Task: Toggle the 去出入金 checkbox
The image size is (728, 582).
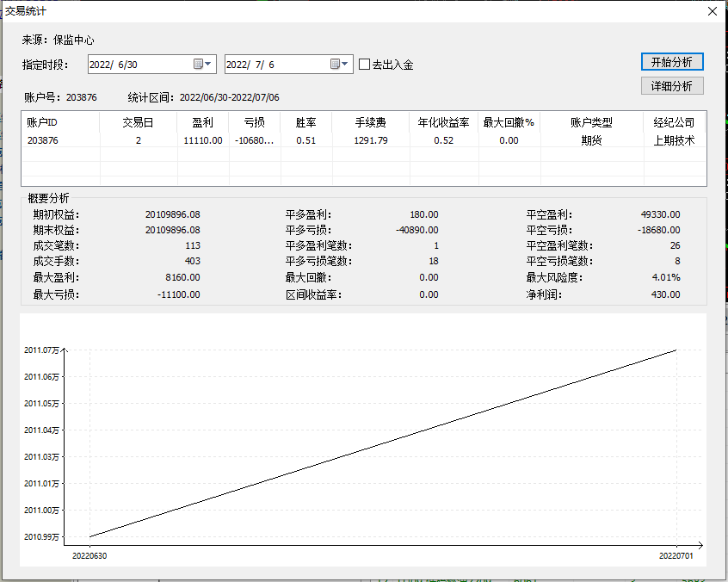Action: (x=365, y=65)
